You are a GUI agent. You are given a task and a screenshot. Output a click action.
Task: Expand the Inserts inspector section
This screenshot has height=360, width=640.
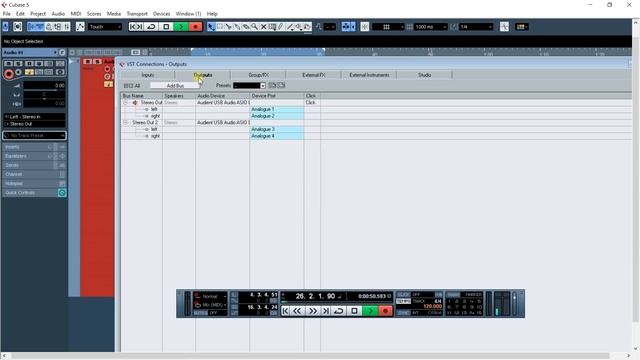pyautogui.click(x=34, y=147)
